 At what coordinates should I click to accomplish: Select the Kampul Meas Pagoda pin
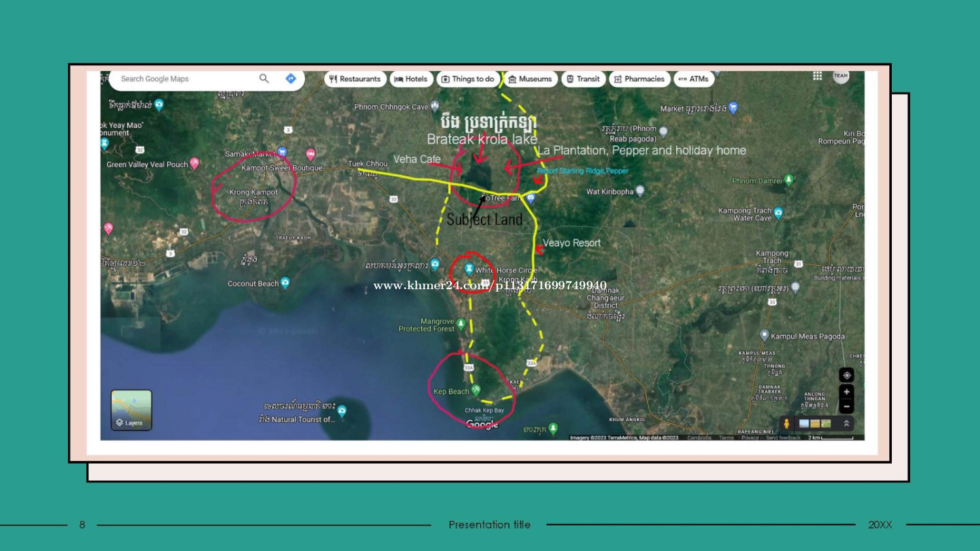pos(764,335)
